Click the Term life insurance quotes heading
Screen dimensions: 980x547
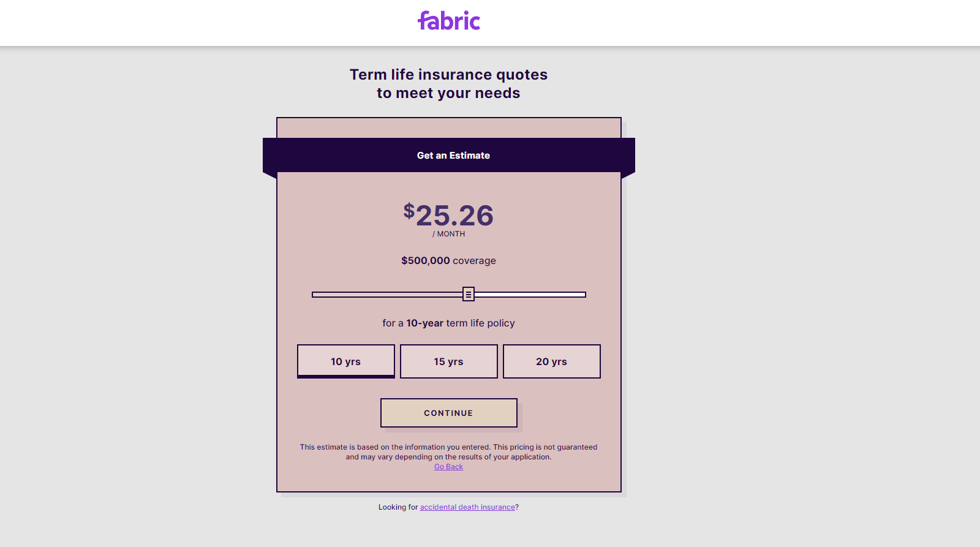coord(449,75)
